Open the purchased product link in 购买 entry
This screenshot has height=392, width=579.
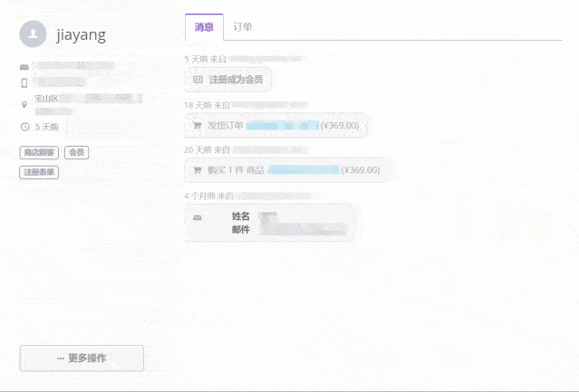coord(303,170)
